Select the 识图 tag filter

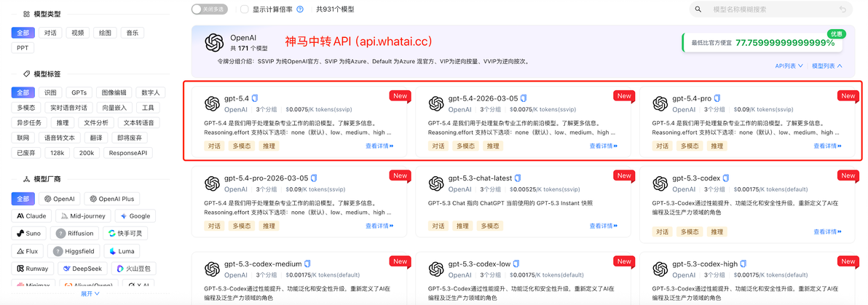(50, 92)
